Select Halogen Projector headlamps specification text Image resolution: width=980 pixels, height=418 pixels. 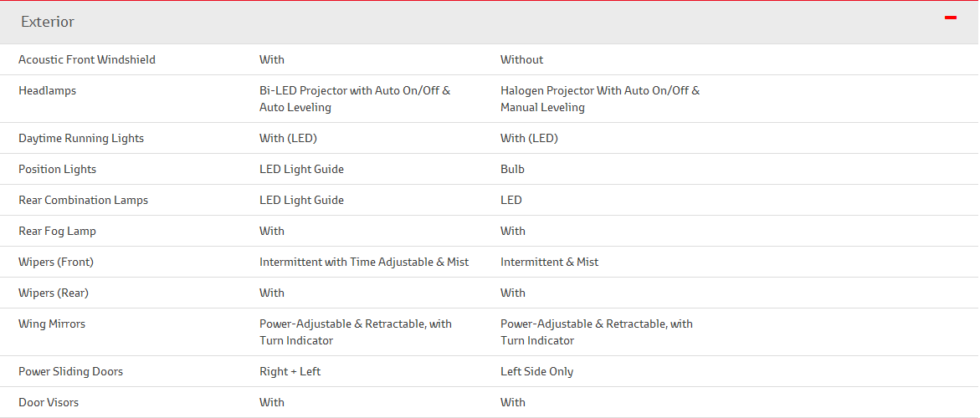[600, 99]
